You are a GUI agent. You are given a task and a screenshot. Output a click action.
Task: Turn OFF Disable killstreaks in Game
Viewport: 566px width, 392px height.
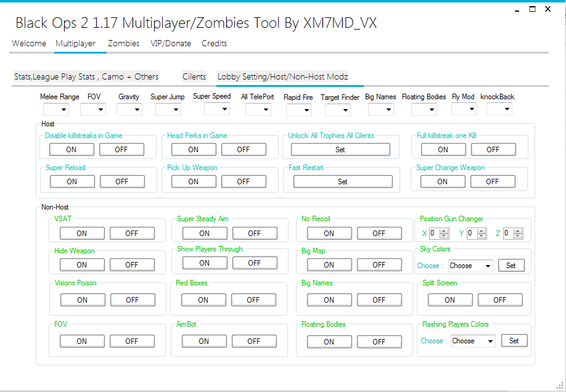coord(121,149)
